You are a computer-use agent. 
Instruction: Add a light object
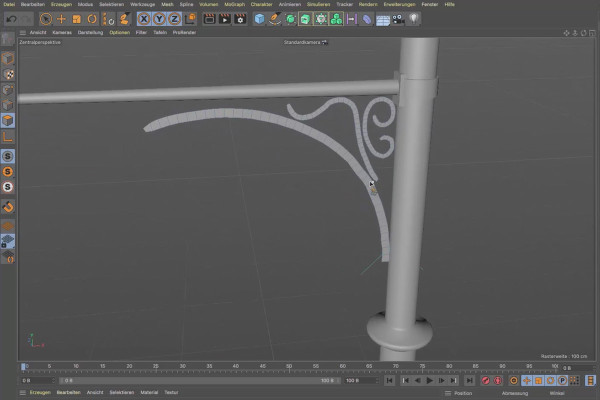[414, 19]
